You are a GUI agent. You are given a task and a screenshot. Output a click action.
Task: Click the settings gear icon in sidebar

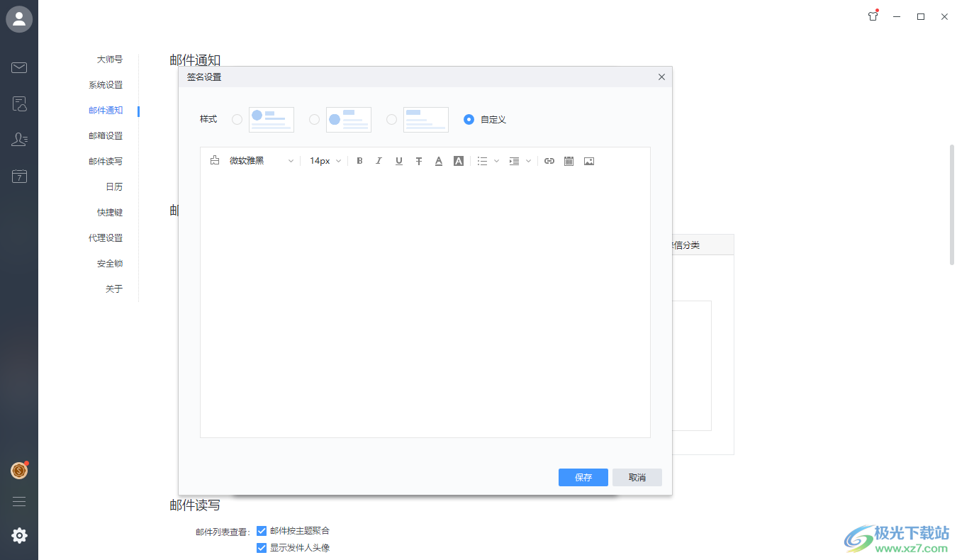[19, 536]
